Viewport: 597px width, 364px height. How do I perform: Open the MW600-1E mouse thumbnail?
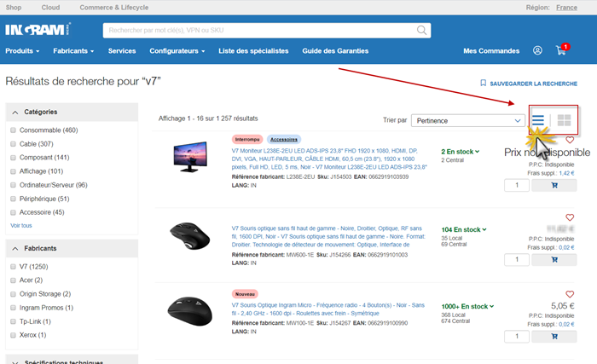[x=189, y=235]
